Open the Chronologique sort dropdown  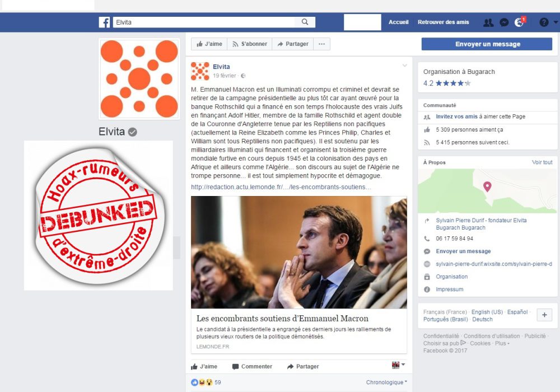point(386,382)
